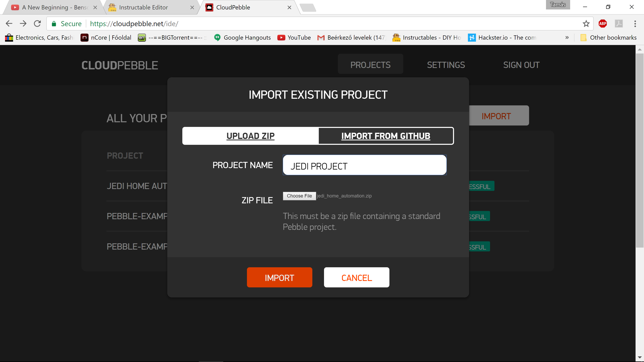
Task: Expand the hidden bookmarks chevron
Action: click(567, 37)
